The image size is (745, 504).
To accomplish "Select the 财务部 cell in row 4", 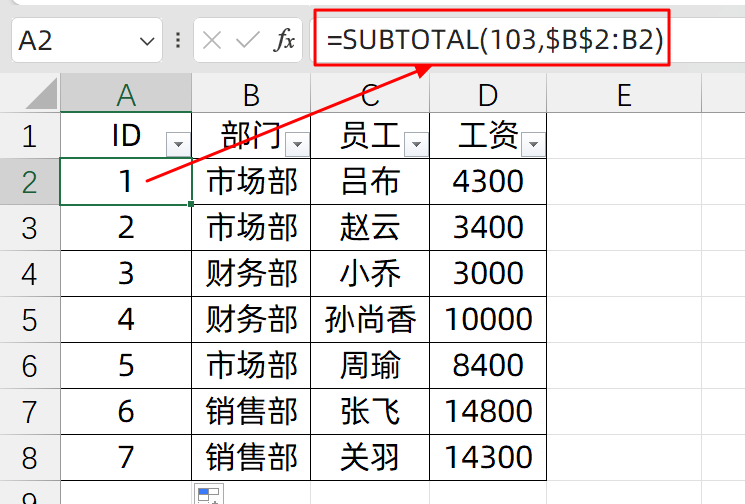I will [251, 274].
